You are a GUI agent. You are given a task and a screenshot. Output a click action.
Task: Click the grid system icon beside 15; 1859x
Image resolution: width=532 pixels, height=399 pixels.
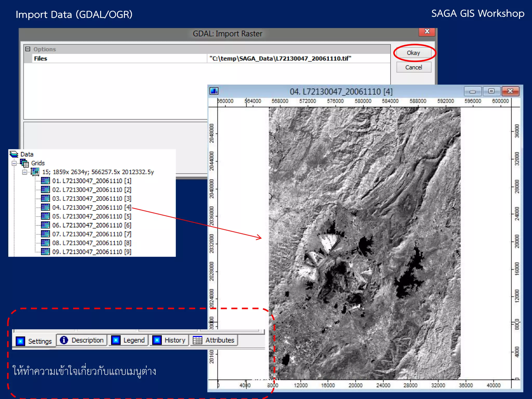click(35, 172)
